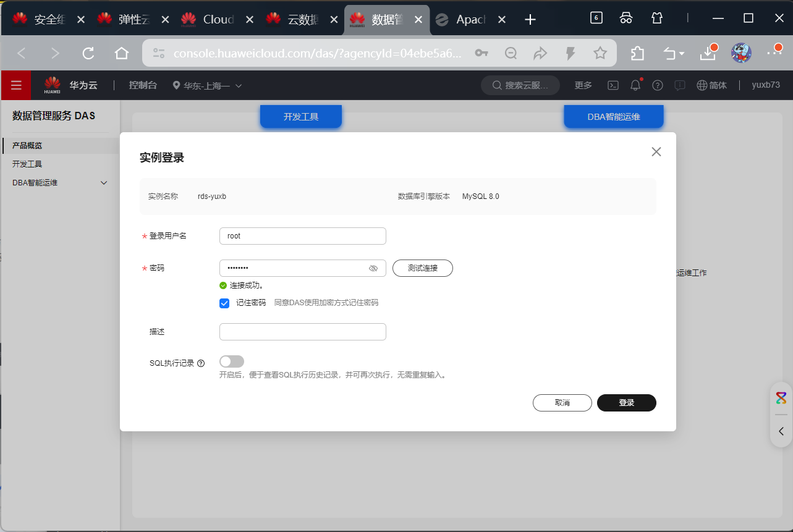Close the 数据管理 browser tab
The image size is (793, 532).
(x=418, y=20)
